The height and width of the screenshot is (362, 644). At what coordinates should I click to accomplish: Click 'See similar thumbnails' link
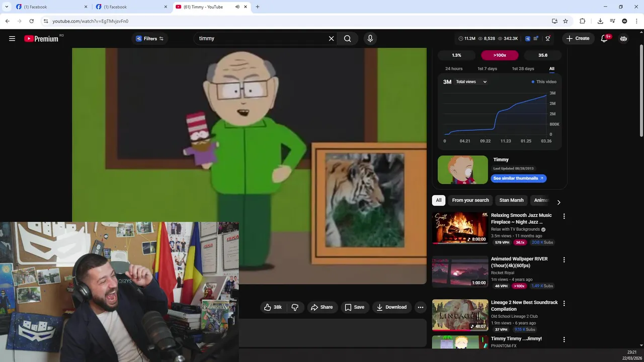(518, 178)
